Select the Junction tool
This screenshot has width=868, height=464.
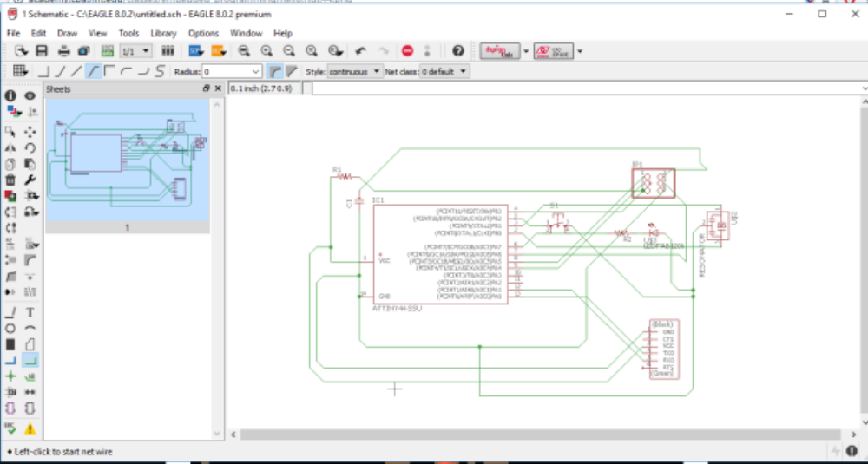pos(10,376)
